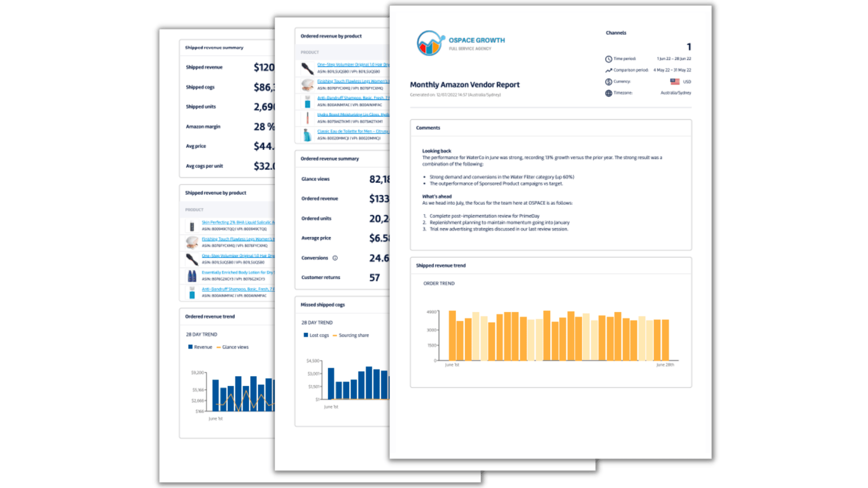The height and width of the screenshot is (488, 868).
Task: Open the One-Step Volumizer product link
Action: click(348, 64)
